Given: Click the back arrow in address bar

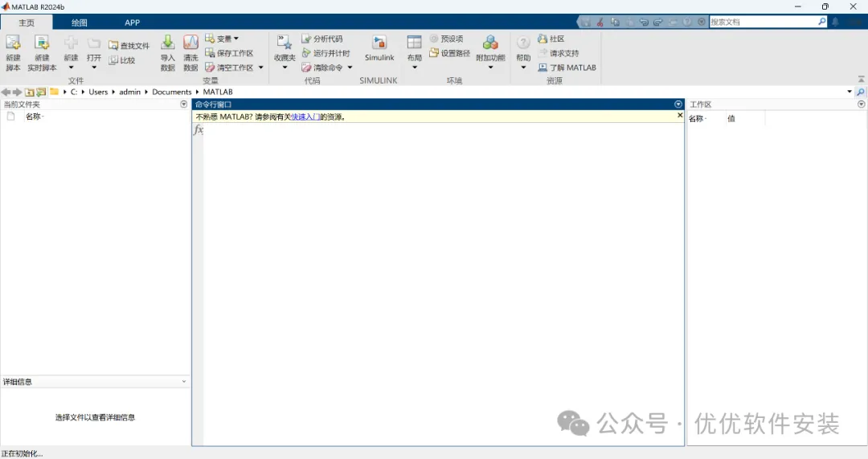Looking at the screenshot, I should (x=6, y=92).
